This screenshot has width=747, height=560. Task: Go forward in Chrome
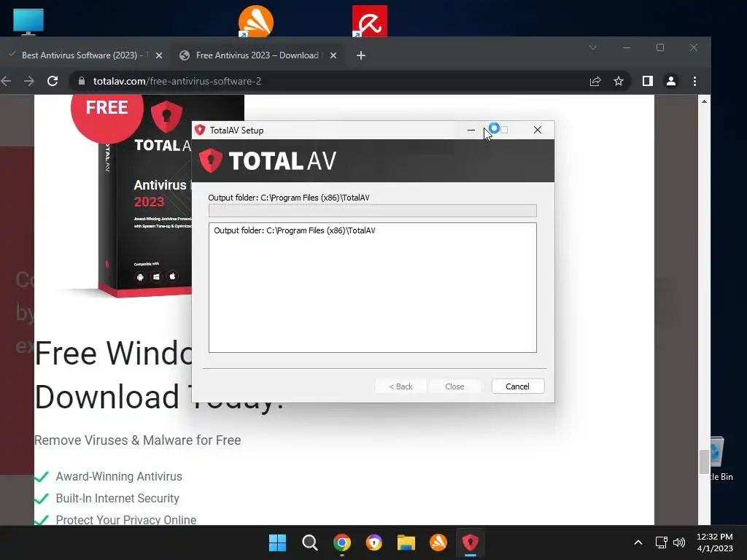pyautogui.click(x=29, y=82)
